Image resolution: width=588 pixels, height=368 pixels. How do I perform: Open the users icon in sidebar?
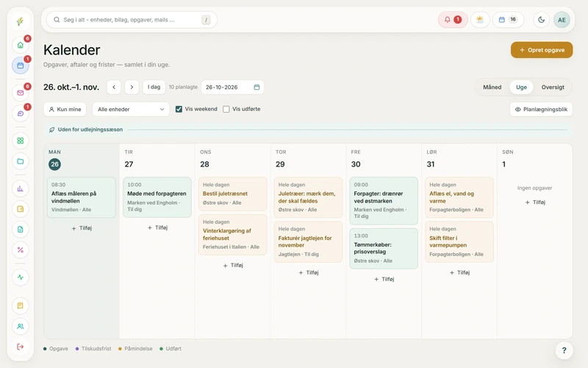click(21, 326)
